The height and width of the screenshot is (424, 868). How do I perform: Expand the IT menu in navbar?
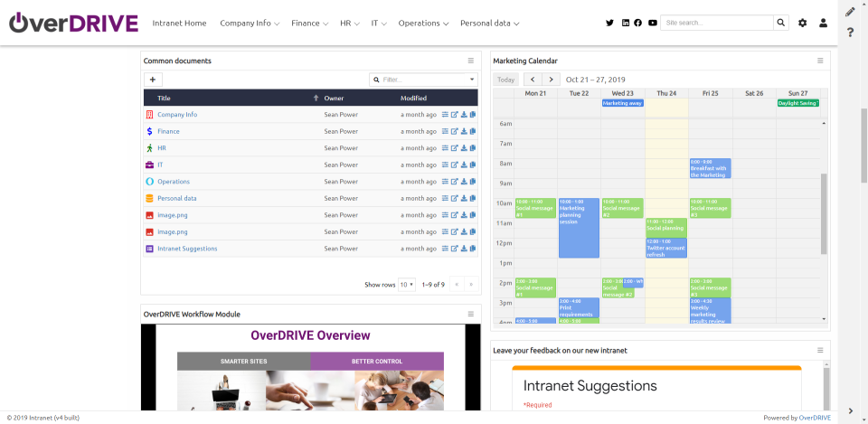pyautogui.click(x=379, y=24)
